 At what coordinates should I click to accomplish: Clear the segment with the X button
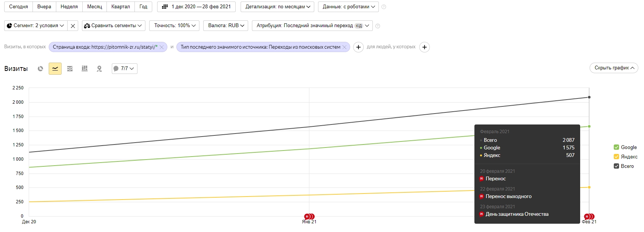tap(73, 26)
